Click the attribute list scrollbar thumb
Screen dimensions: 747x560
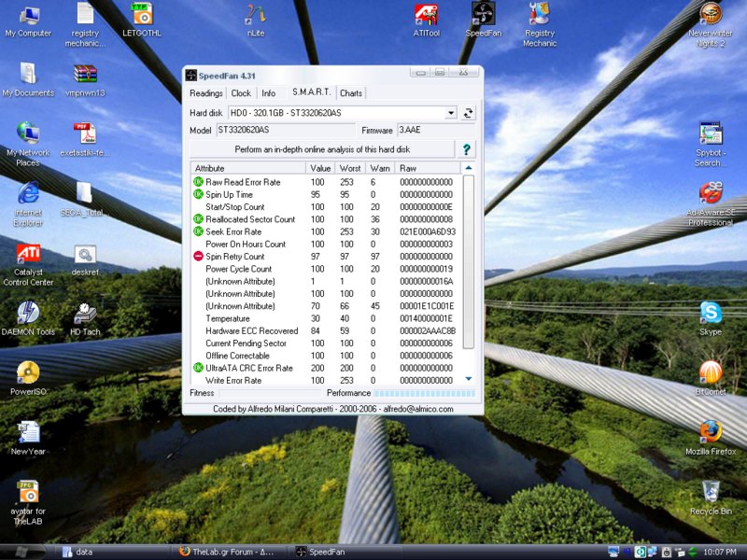(469, 261)
